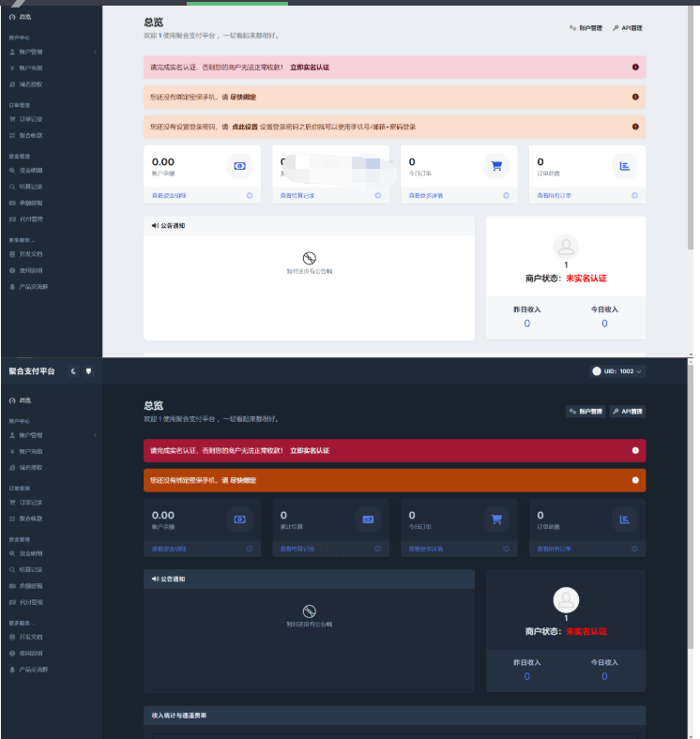The image size is (700, 739).
Task: Click the alert icon on light red banner
Action: click(635, 68)
